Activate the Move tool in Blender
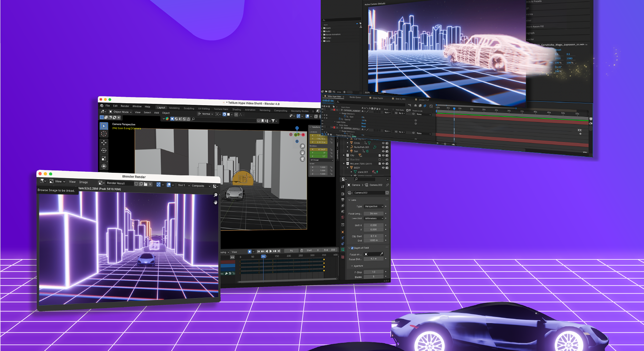The image size is (644, 351). (x=104, y=143)
